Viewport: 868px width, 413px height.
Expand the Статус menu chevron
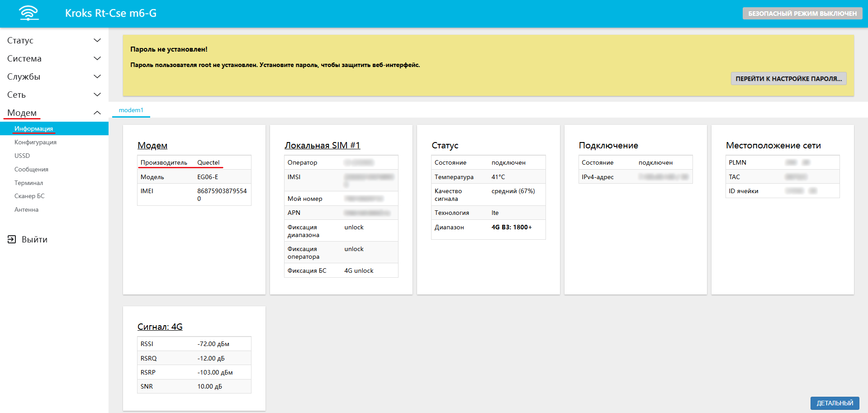tap(97, 40)
